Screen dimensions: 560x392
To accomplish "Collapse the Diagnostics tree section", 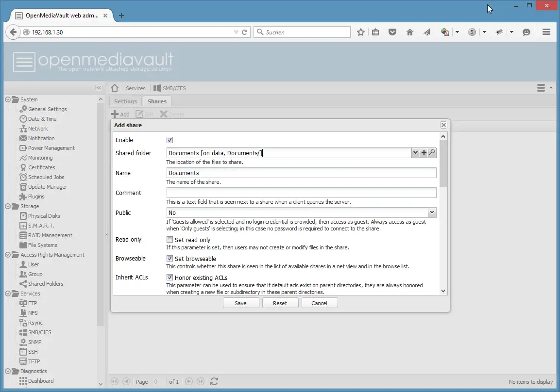I will [x=8, y=371].
